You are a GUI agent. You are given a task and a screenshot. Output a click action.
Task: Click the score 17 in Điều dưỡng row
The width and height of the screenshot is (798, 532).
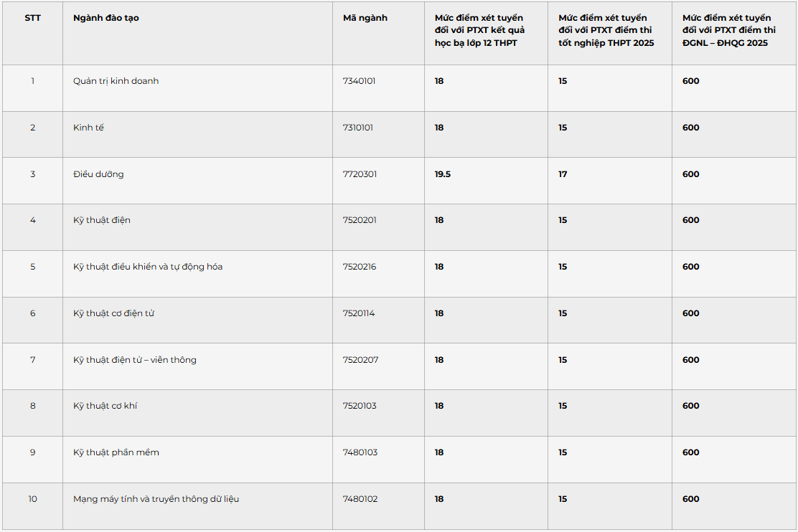563,174
